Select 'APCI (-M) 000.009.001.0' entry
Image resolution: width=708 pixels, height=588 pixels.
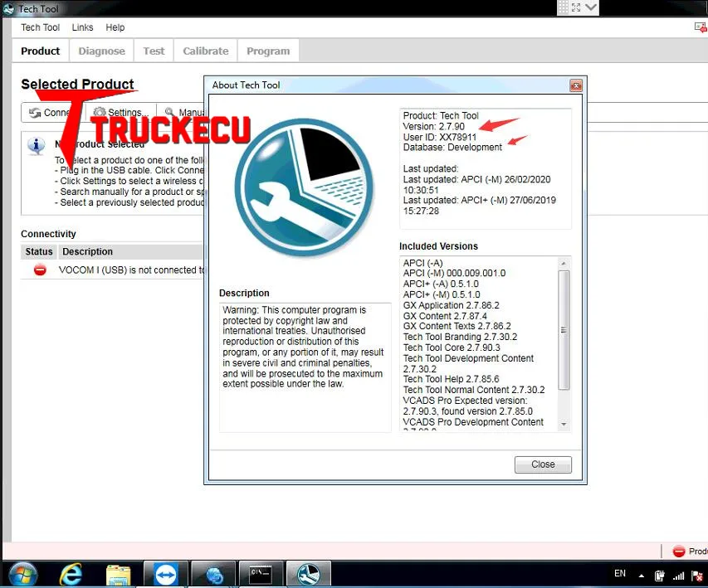[454, 273]
